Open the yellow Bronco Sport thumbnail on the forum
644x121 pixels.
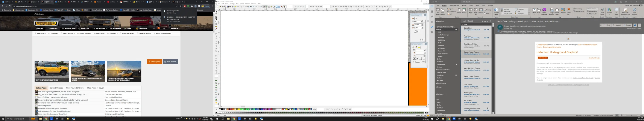52,71
